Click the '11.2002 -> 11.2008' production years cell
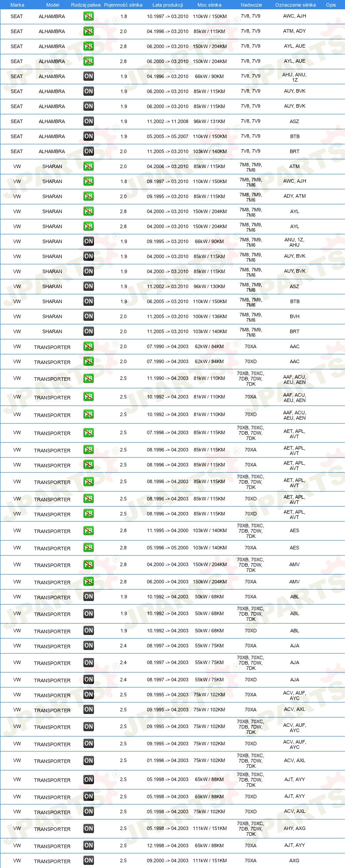 click(168, 121)
